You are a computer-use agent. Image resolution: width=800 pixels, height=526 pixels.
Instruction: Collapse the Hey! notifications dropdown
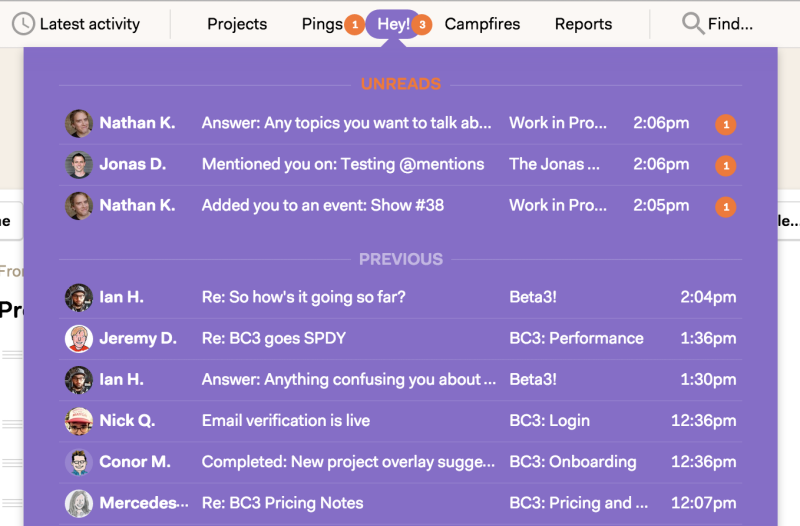point(393,24)
